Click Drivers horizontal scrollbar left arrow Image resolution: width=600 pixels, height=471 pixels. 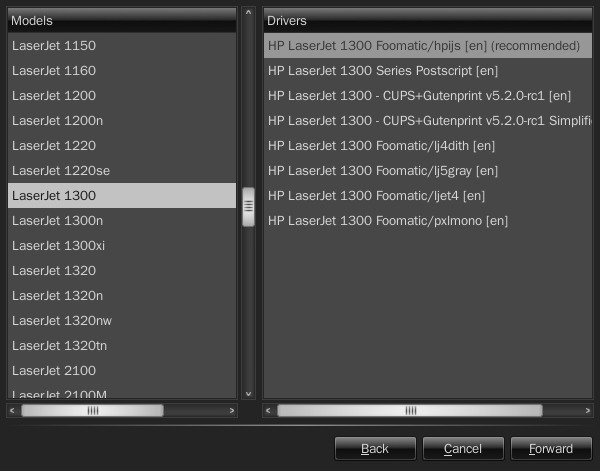point(268,411)
